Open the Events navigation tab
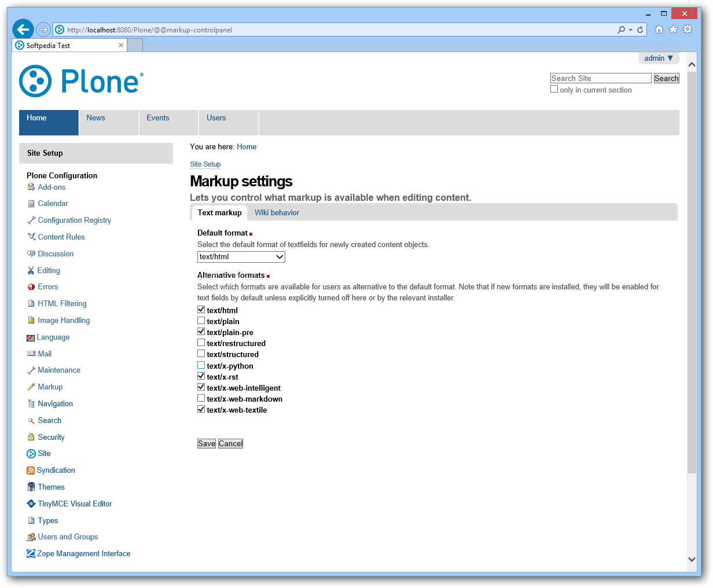 (169, 123)
